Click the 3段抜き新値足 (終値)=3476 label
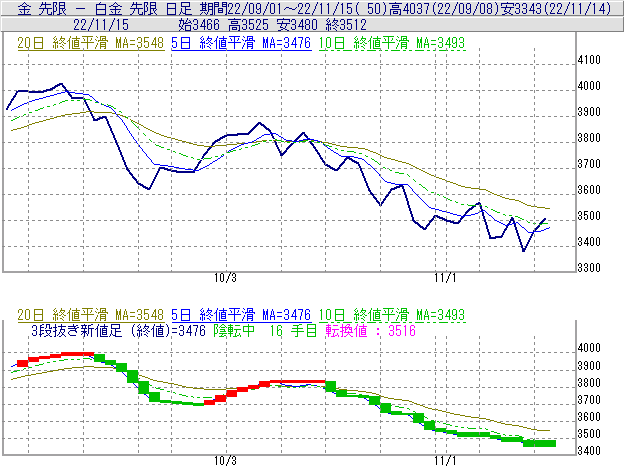The image size is (624, 475). click(x=119, y=331)
